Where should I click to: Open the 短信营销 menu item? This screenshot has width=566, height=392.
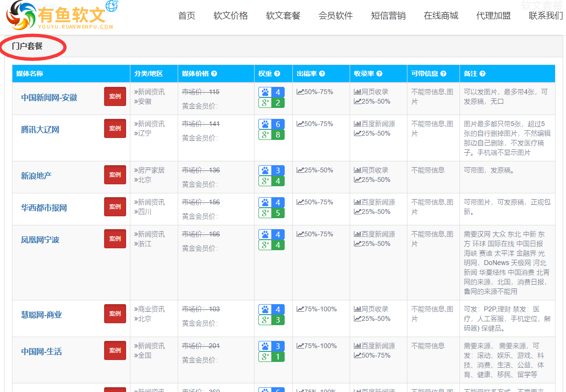pos(388,16)
